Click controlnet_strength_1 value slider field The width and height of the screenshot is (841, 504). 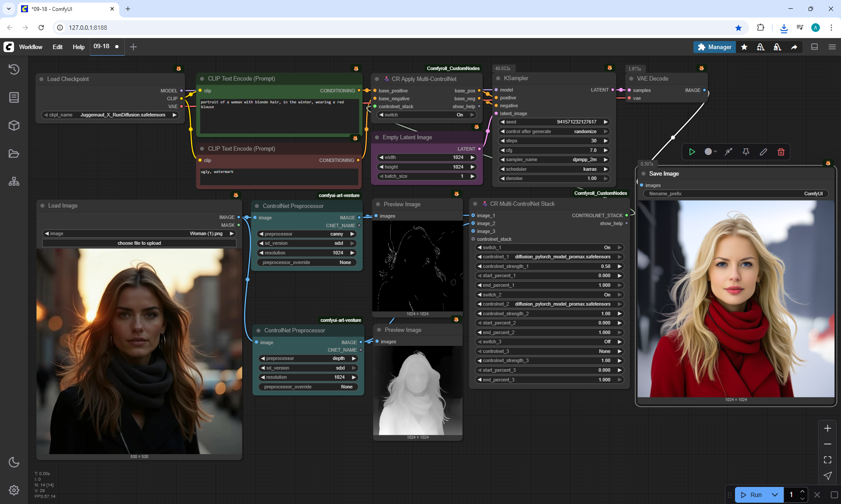(549, 266)
